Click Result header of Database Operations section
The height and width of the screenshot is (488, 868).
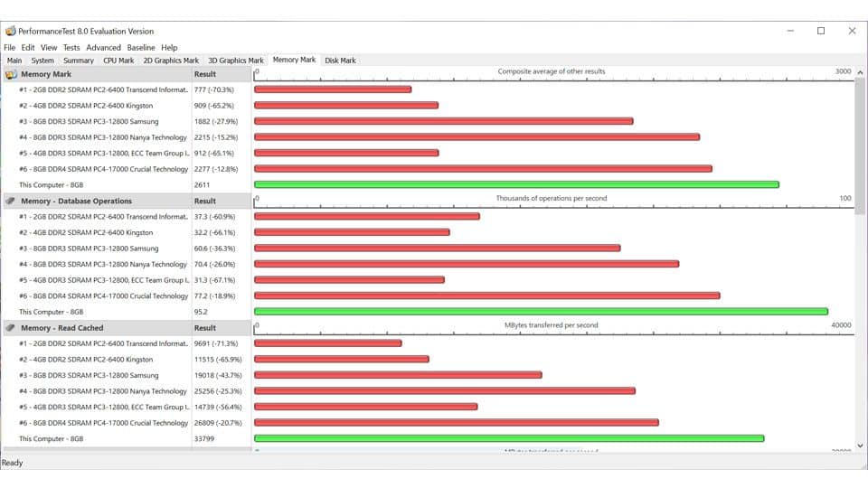(x=205, y=201)
